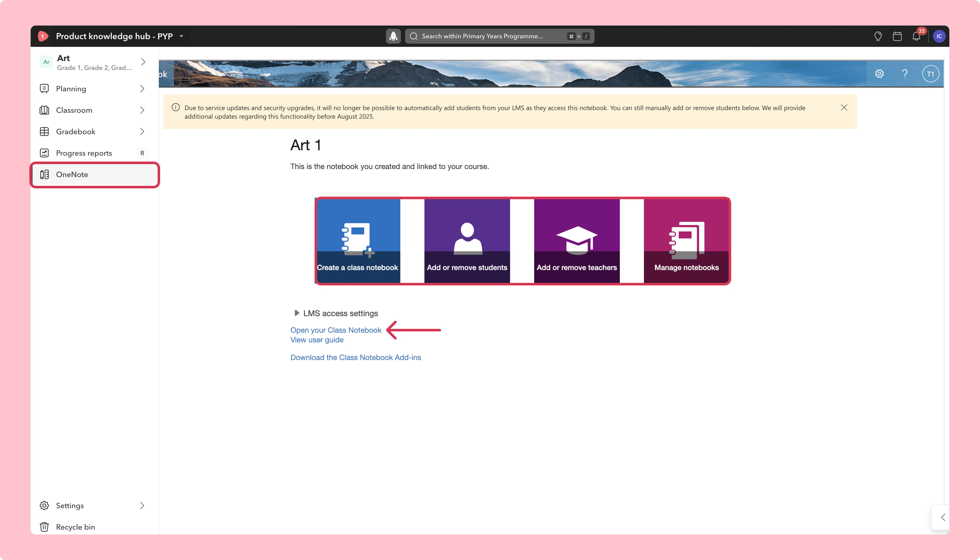Viewport: 980px width, 560px height.
Task: Click the Planning sidebar icon
Action: pos(45,89)
